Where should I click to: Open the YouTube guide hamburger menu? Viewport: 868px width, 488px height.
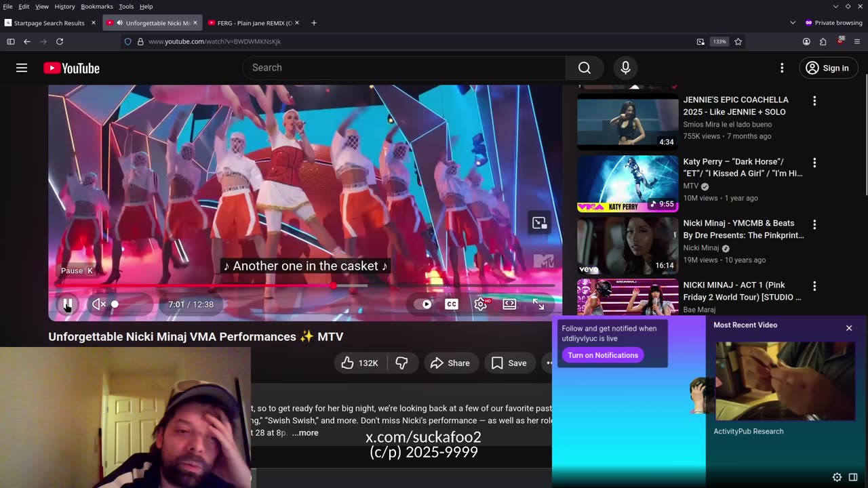[x=22, y=68]
